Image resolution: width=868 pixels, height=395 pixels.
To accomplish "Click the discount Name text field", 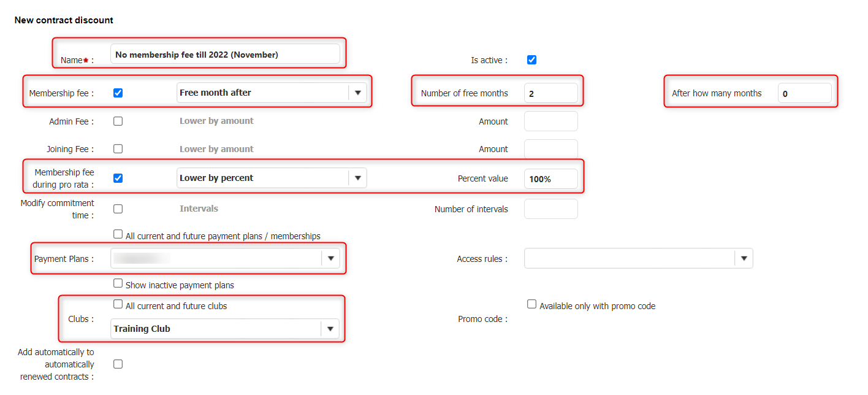I will click(x=225, y=55).
